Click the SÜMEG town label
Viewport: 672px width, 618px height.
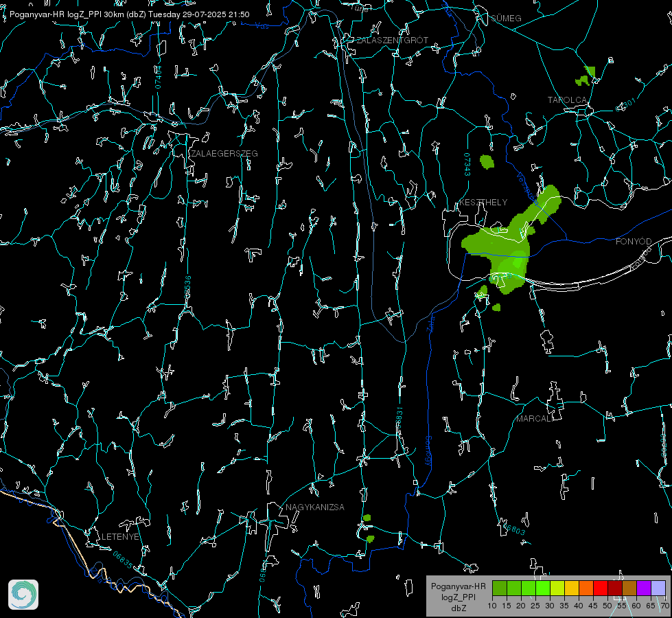[x=506, y=18]
